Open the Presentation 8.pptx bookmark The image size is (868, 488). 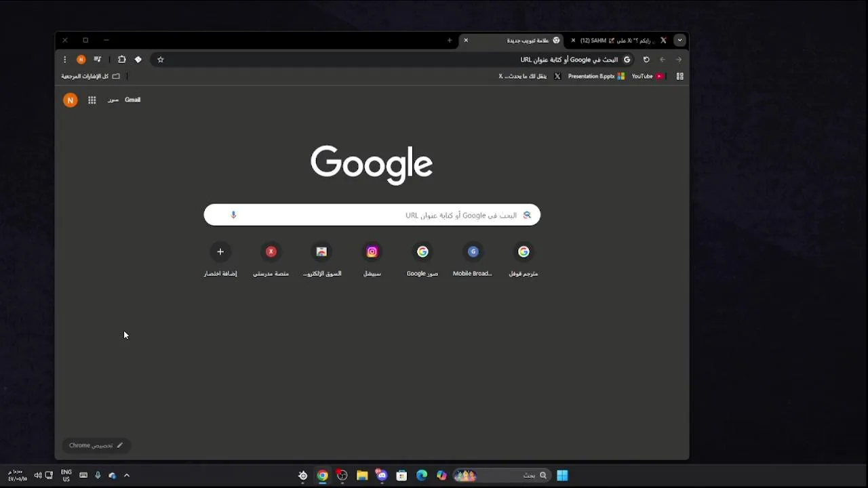click(596, 77)
